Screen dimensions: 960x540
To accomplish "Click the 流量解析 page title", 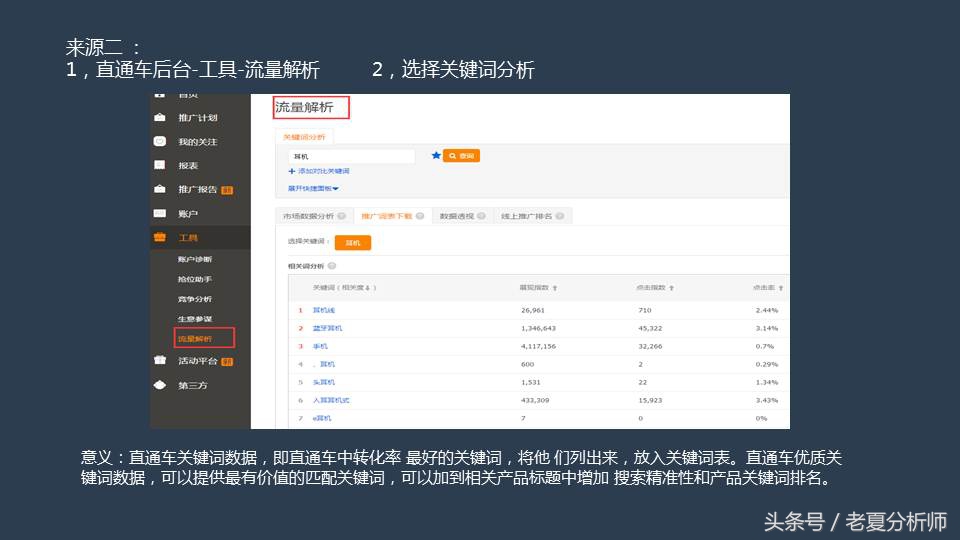I will click(304, 108).
